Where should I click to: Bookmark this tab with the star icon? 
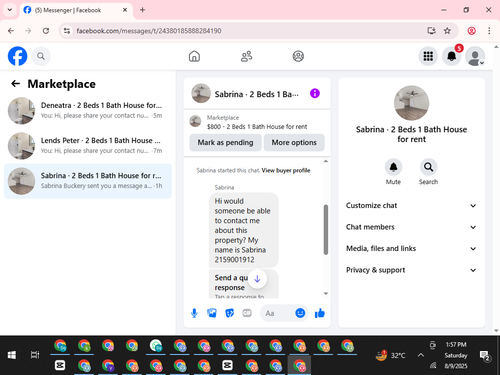point(447,31)
